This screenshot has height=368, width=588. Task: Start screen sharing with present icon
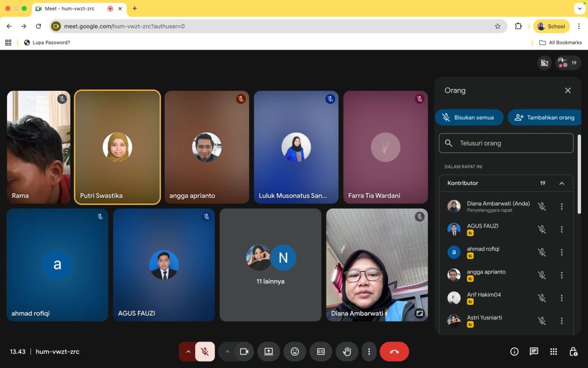(268, 351)
